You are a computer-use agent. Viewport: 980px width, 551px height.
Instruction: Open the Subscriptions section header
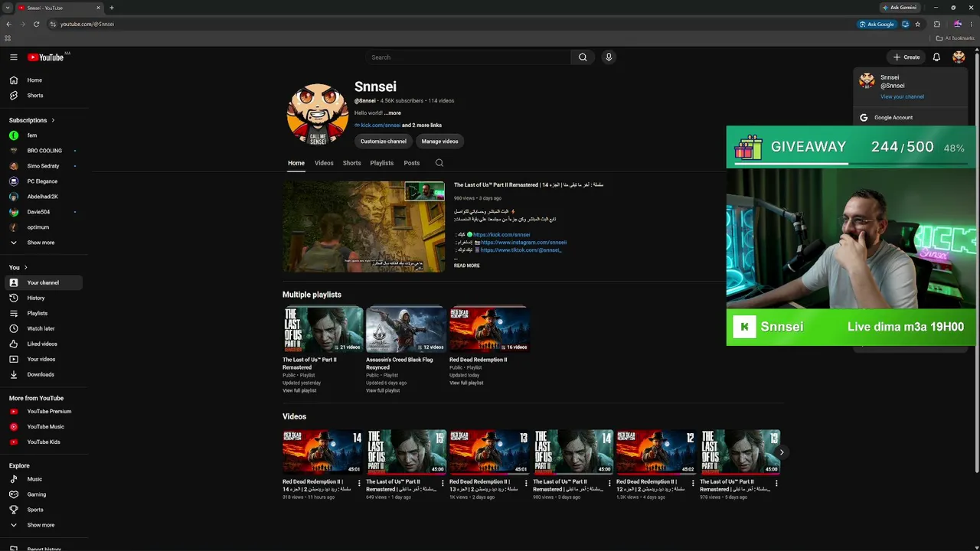pos(31,120)
